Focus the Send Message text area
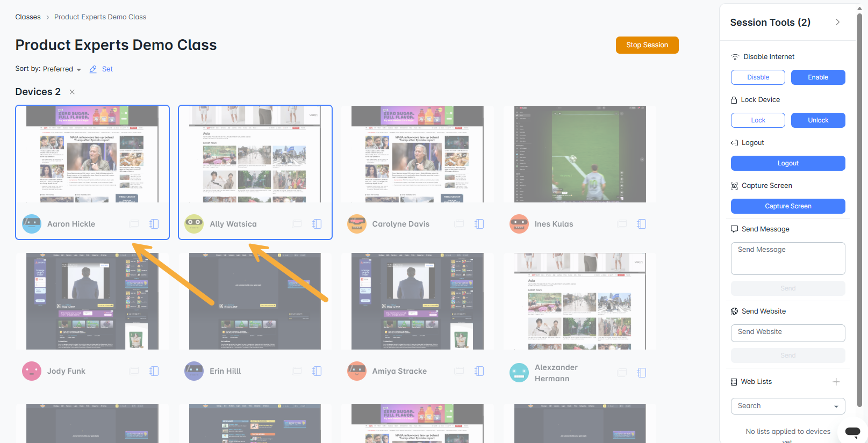Screen dimensions: 868x443 coord(788,258)
